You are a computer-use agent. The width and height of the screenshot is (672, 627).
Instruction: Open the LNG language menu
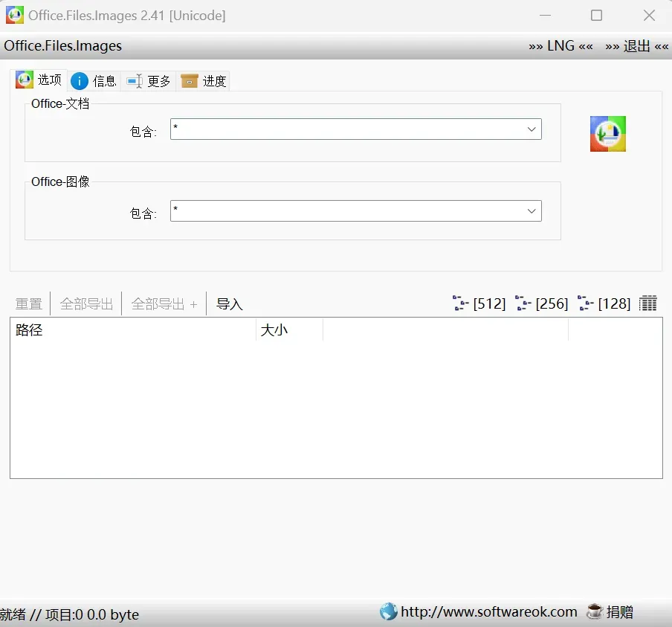tap(560, 46)
